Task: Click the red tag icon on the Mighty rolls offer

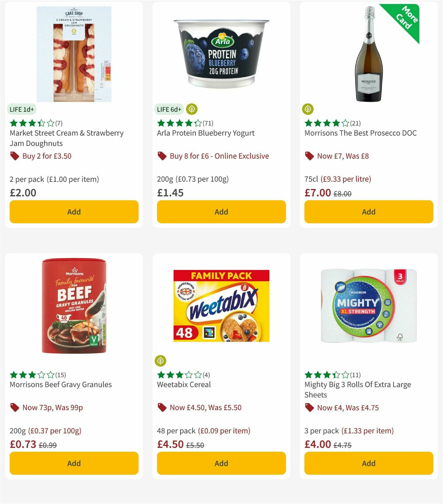Action: click(309, 407)
